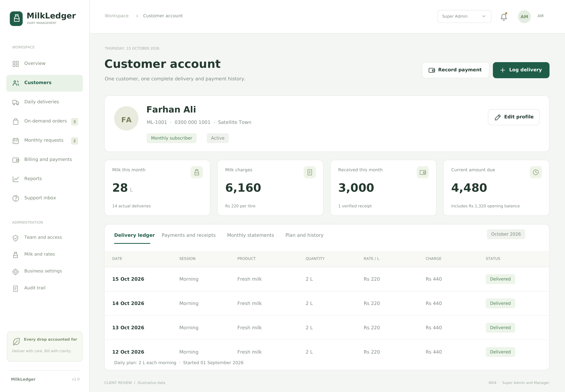This screenshot has height=392, width=565.
Task: Click the On-demand orders badge 3
Action: 75,122
